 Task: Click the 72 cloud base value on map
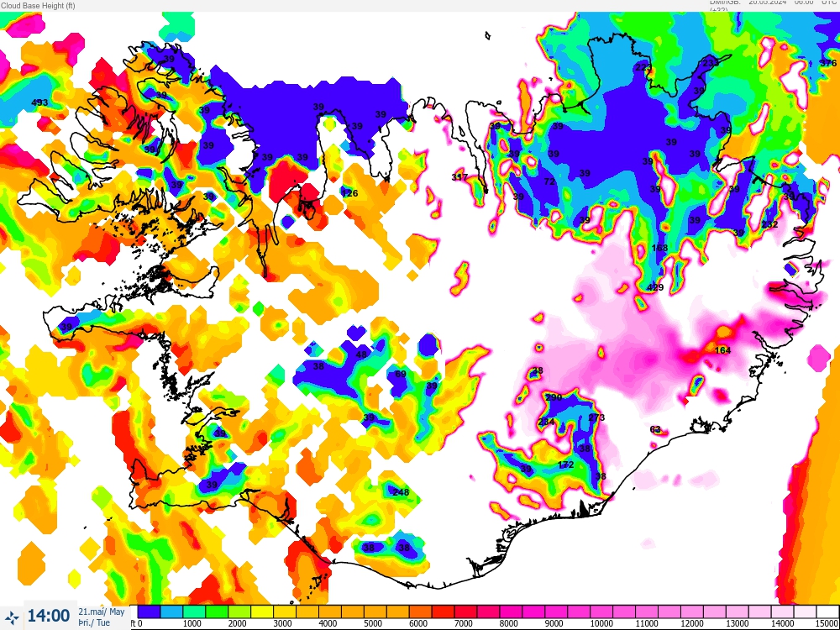click(x=549, y=181)
